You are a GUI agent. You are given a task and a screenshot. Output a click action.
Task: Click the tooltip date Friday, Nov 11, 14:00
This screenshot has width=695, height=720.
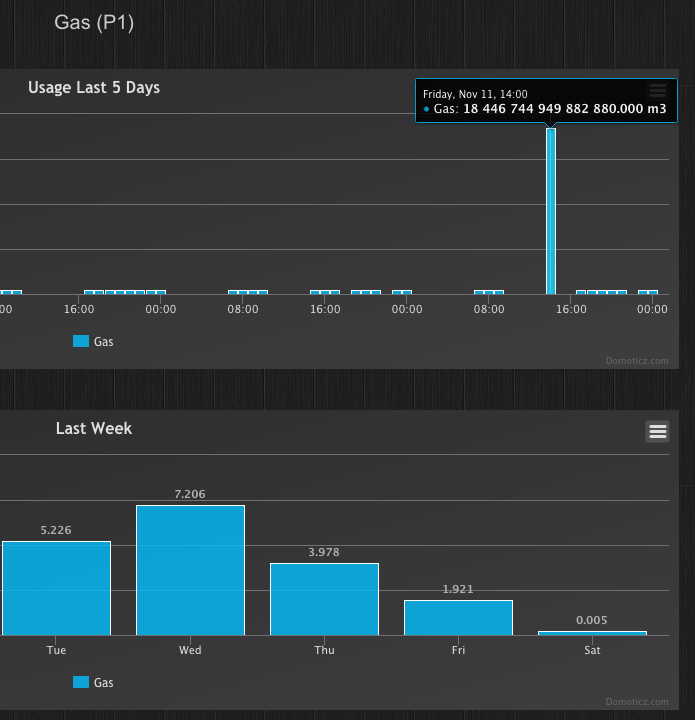tap(475, 94)
